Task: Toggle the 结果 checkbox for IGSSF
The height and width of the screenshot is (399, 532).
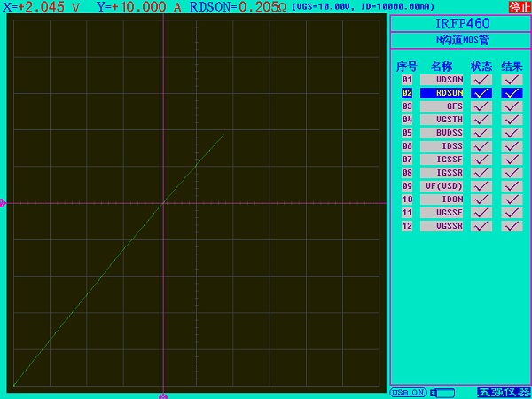Action: 512,160
